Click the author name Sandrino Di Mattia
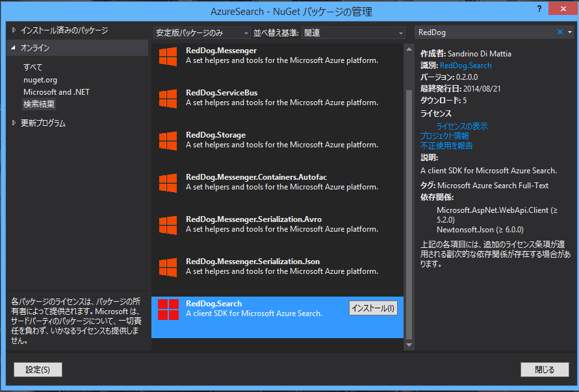 pyautogui.click(x=480, y=53)
